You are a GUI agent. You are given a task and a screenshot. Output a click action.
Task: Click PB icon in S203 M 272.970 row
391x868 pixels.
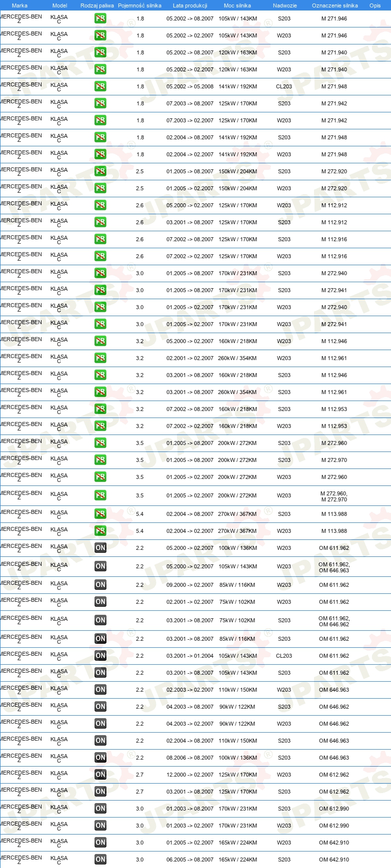point(100,460)
